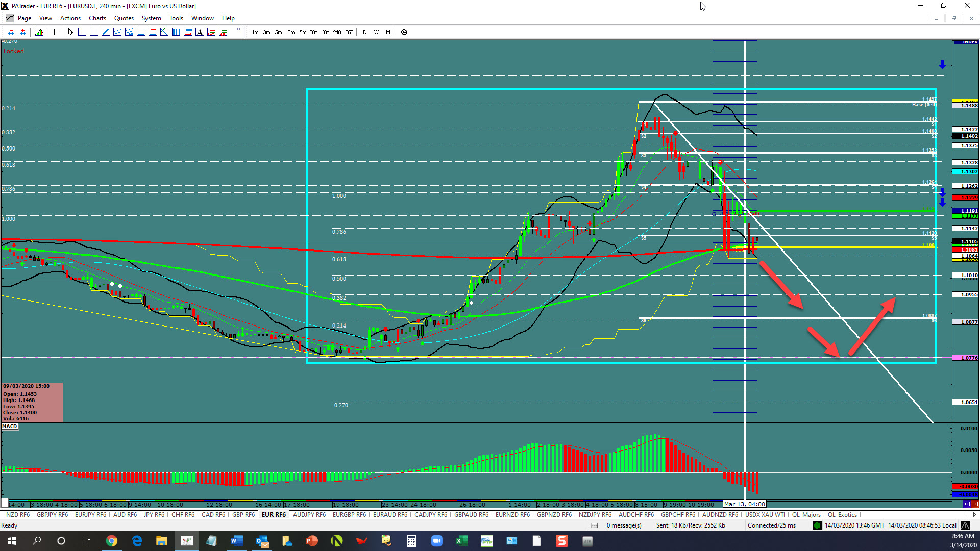Open the Charts menu

97,18
